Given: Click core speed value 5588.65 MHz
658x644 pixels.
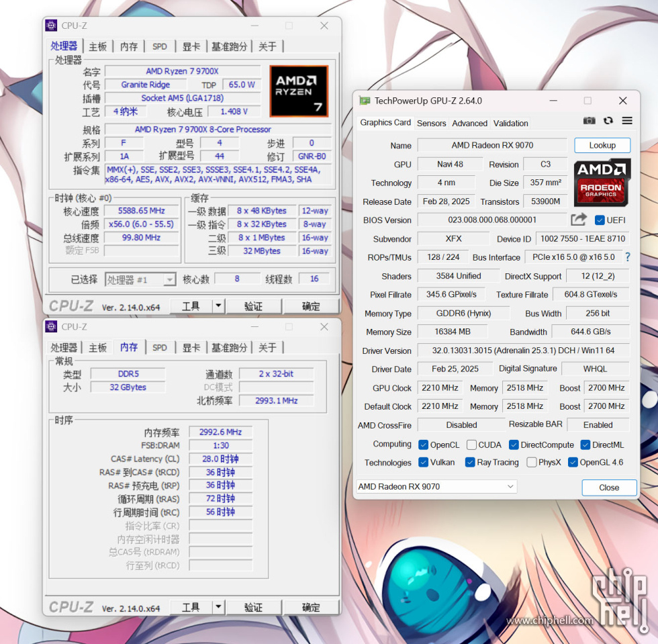Looking at the screenshot, I should pyautogui.click(x=142, y=211).
